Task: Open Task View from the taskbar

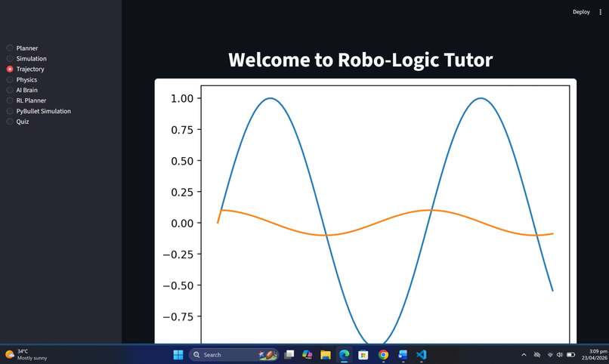Action: [289, 355]
